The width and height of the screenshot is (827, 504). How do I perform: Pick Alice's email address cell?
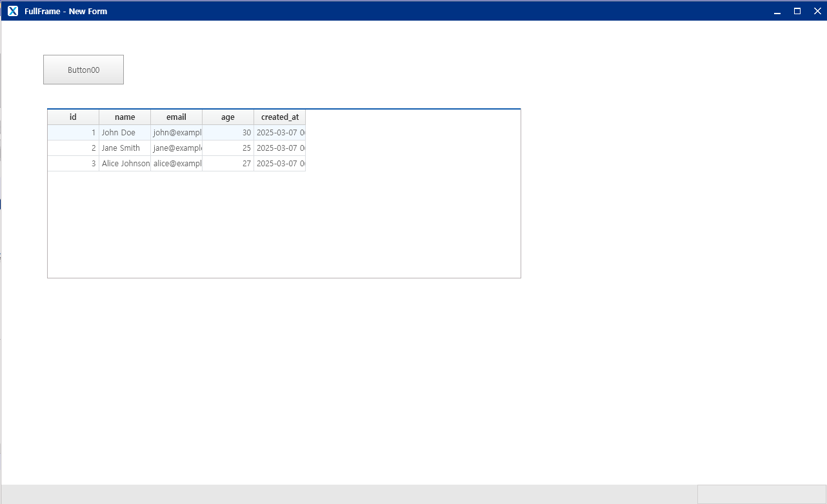pyautogui.click(x=176, y=164)
